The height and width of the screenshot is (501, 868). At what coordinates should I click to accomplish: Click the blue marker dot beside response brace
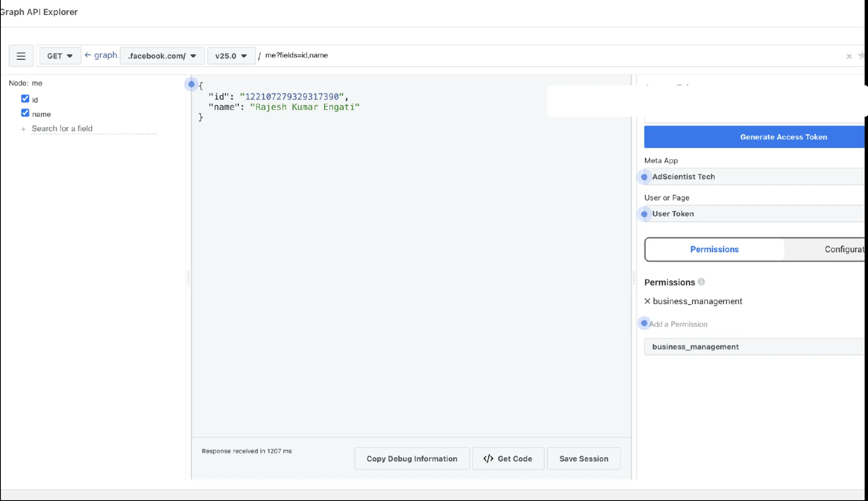click(191, 84)
